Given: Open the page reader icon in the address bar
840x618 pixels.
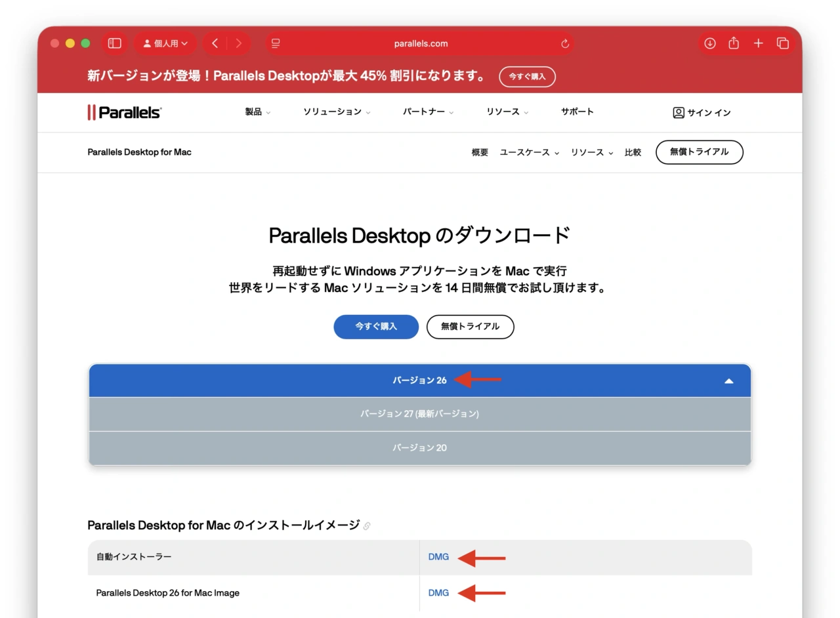Looking at the screenshot, I should point(276,43).
